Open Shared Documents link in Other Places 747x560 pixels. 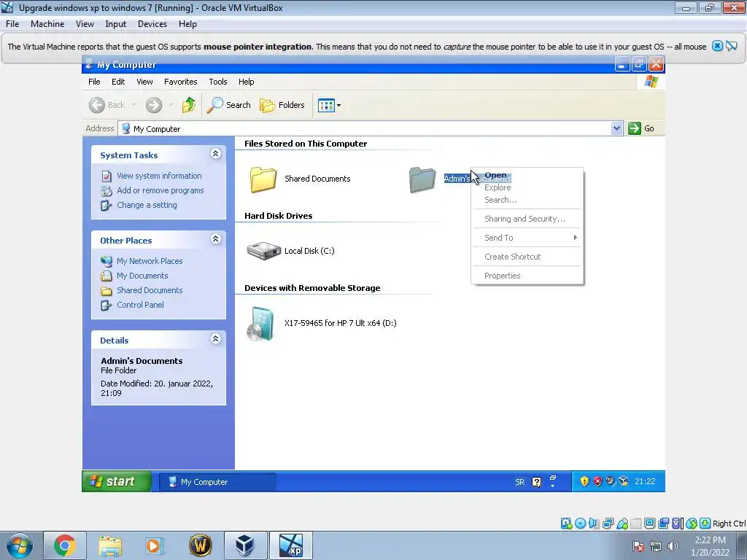coord(150,290)
